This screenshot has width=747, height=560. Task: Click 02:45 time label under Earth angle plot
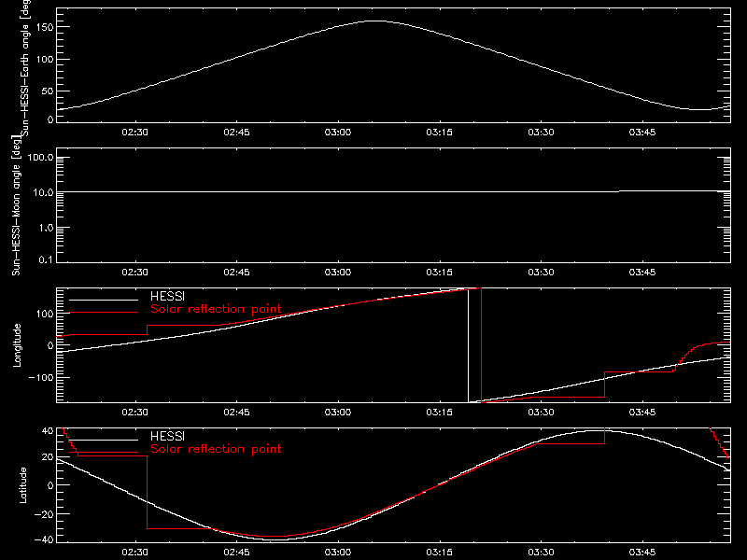pyautogui.click(x=236, y=132)
